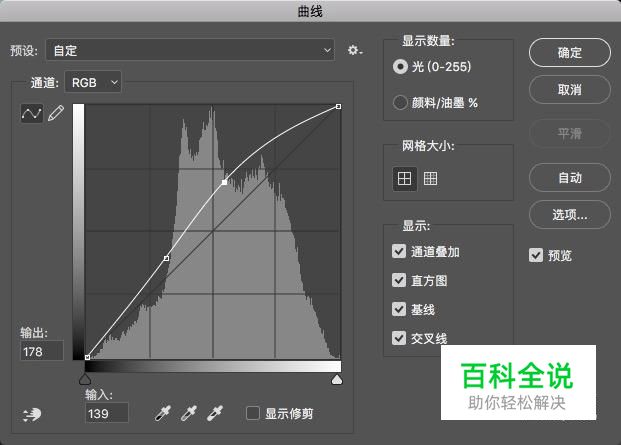
Task: Select the lower curve control point
Action: coord(167,258)
